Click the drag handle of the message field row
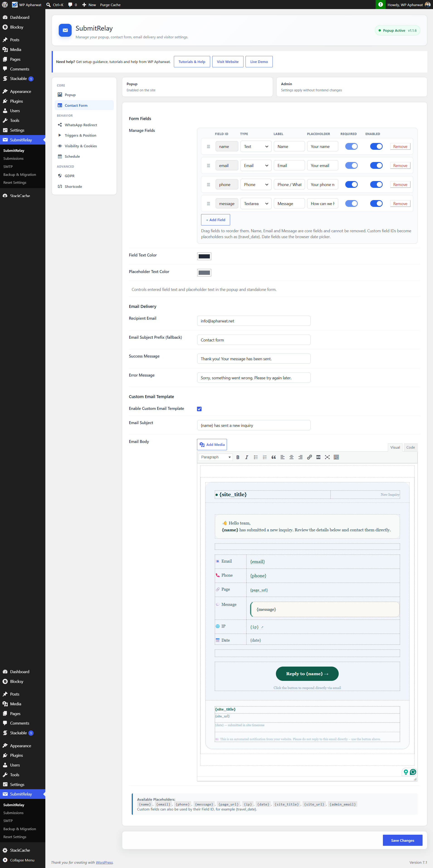 [x=208, y=203]
